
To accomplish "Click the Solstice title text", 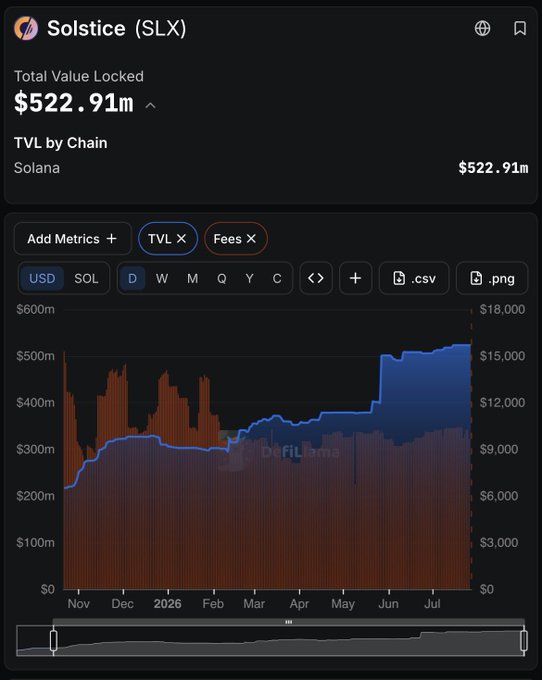I will tap(86, 29).
